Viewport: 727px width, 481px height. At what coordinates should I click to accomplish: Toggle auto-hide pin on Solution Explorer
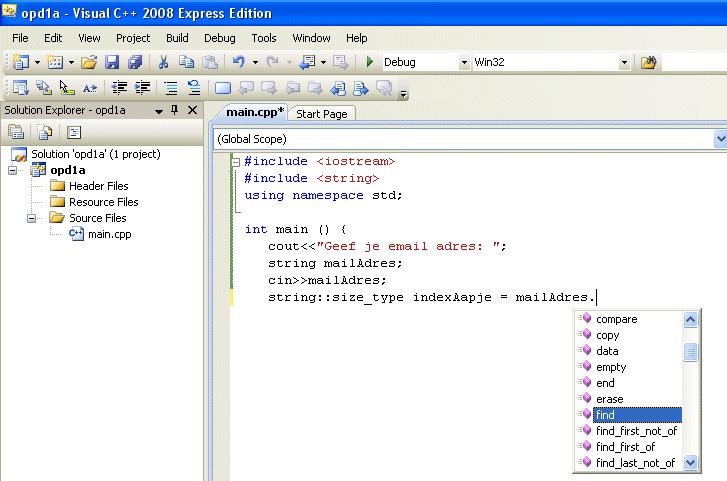click(x=174, y=110)
